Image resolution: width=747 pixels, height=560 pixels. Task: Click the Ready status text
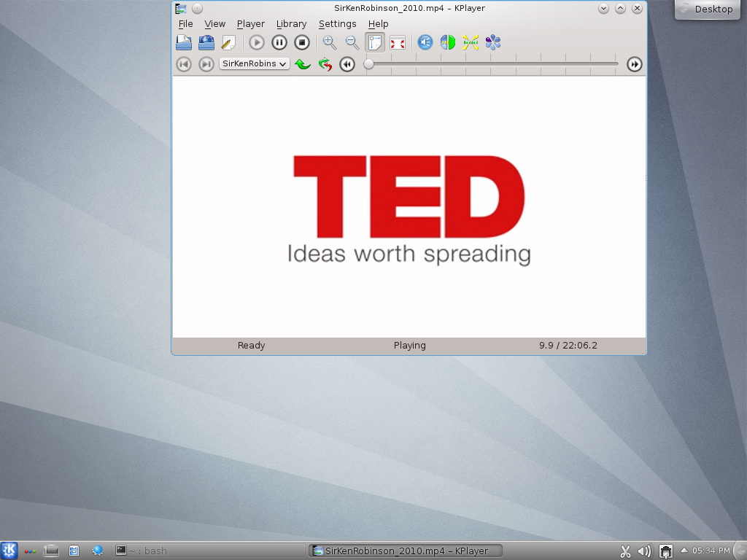coord(251,345)
